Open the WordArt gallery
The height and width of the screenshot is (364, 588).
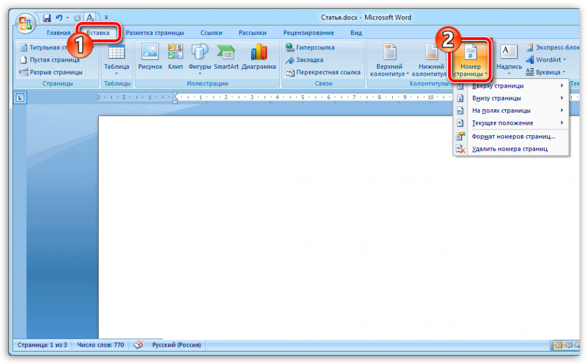pyautogui.click(x=546, y=60)
